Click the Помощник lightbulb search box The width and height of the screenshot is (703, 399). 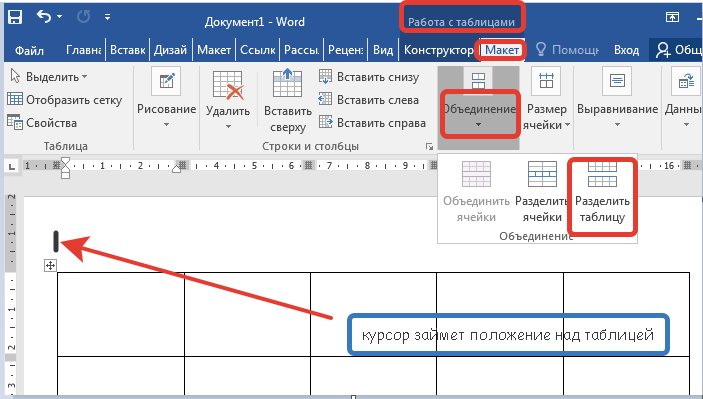567,50
